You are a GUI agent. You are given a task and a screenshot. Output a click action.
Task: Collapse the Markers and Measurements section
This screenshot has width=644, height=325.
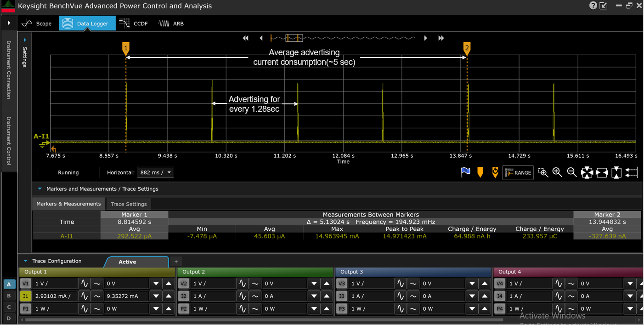coord(40,188)
